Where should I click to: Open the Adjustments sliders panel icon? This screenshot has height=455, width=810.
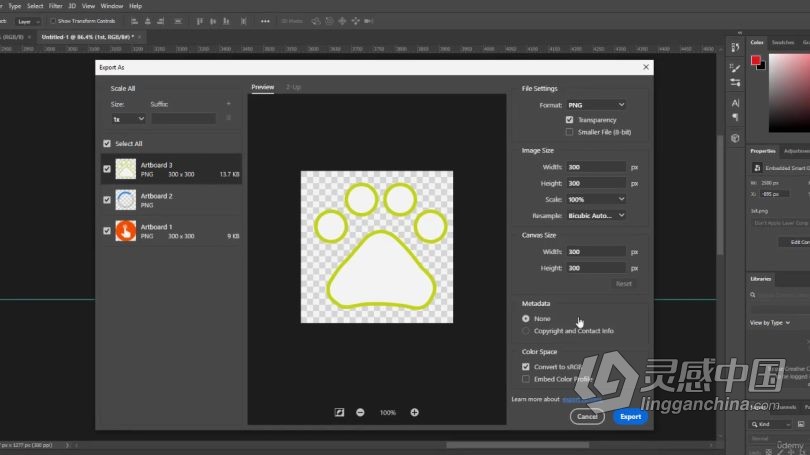pyautogui.click(x=735, y=82)
